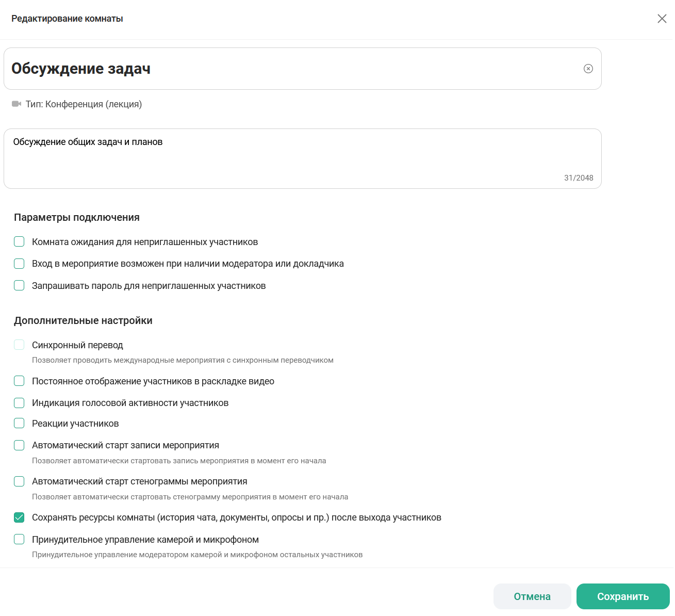Toggle the 'Синхронный перевод' checkbox
The image size is (675, 616).
[x=19, y=345]
